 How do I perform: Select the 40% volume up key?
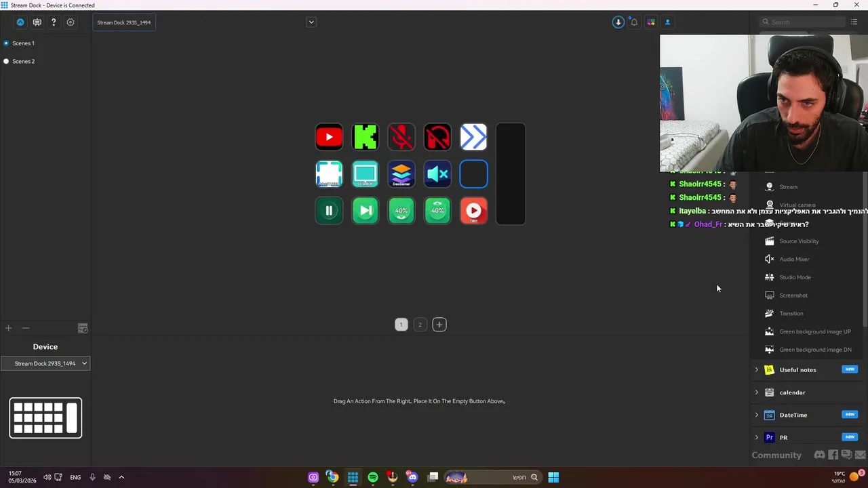coord(437,210)
